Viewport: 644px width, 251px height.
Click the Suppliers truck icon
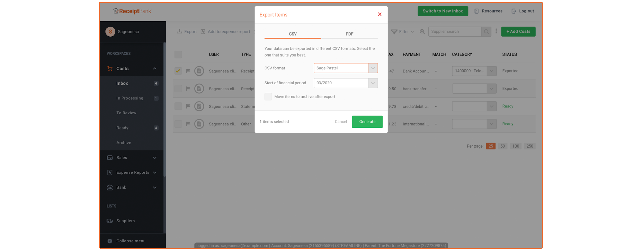(110, 221)
